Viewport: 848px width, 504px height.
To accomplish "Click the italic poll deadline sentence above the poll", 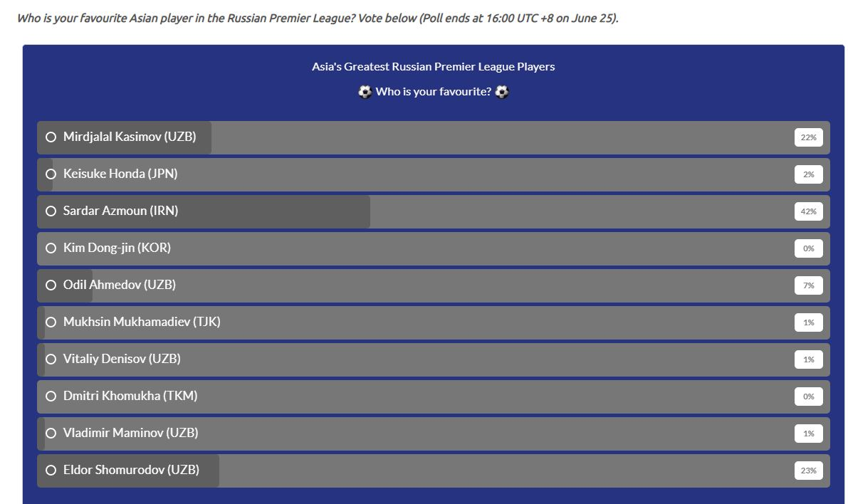I will 318,18.
